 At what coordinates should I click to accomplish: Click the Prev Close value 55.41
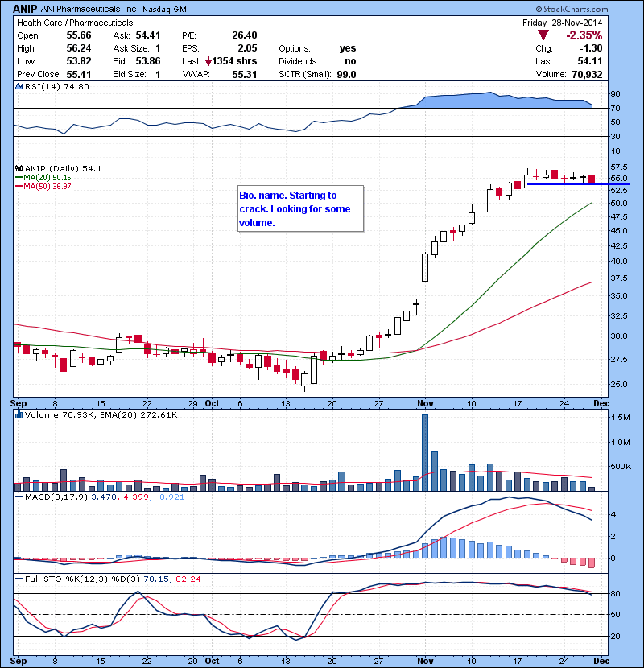(79, 75)
